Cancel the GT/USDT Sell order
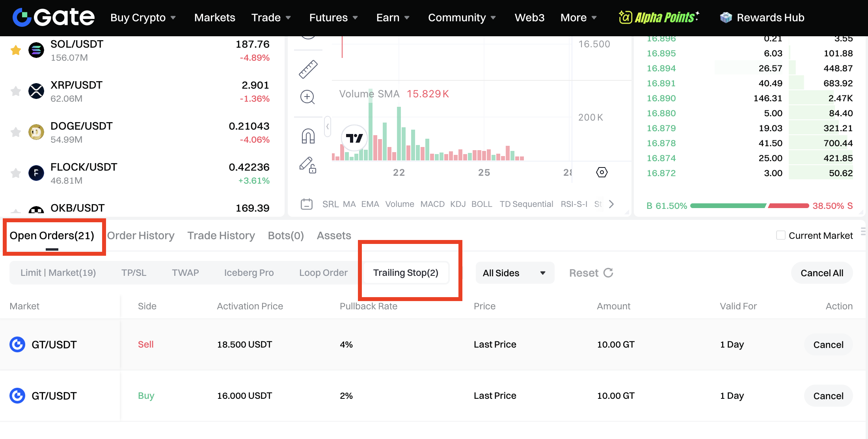868x439 pixels. coord(828,345)
